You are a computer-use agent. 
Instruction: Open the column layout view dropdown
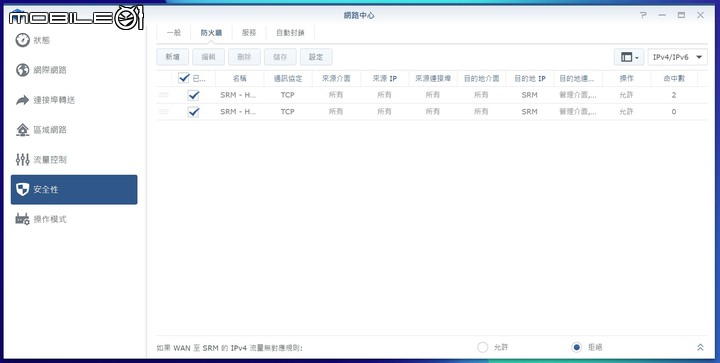pyautogui.click(x=629, y=57)
